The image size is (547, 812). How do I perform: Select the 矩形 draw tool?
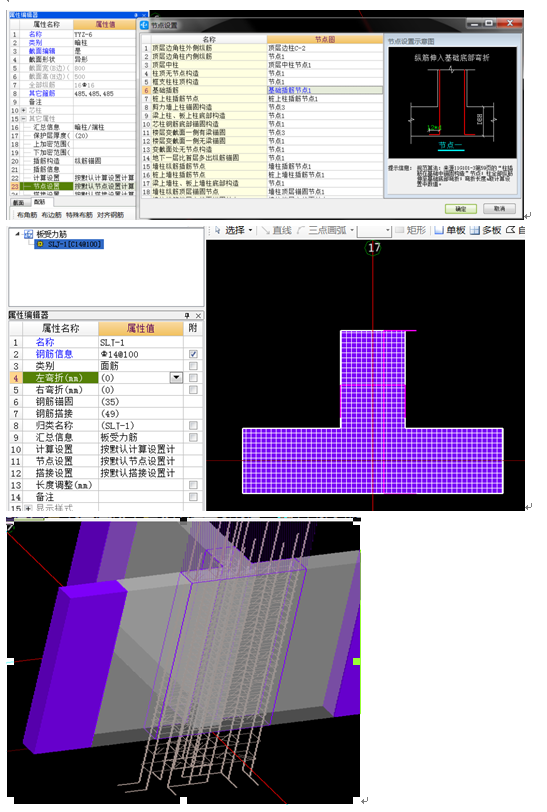tap(410, 230)
